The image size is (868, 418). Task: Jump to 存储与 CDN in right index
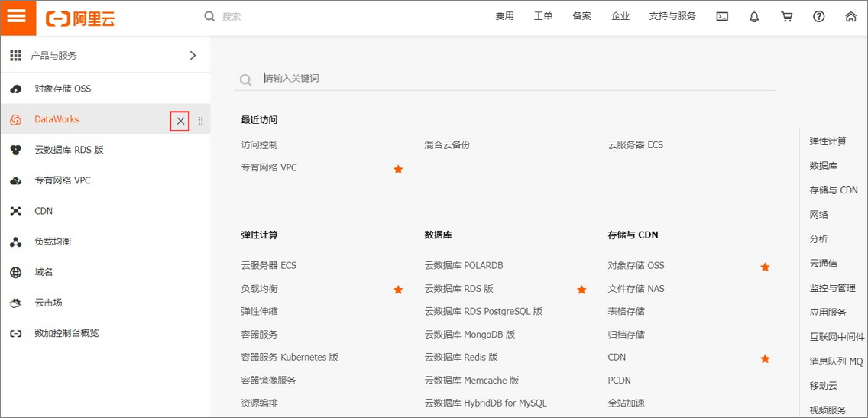pyautogui.click(x=834, y=190)
